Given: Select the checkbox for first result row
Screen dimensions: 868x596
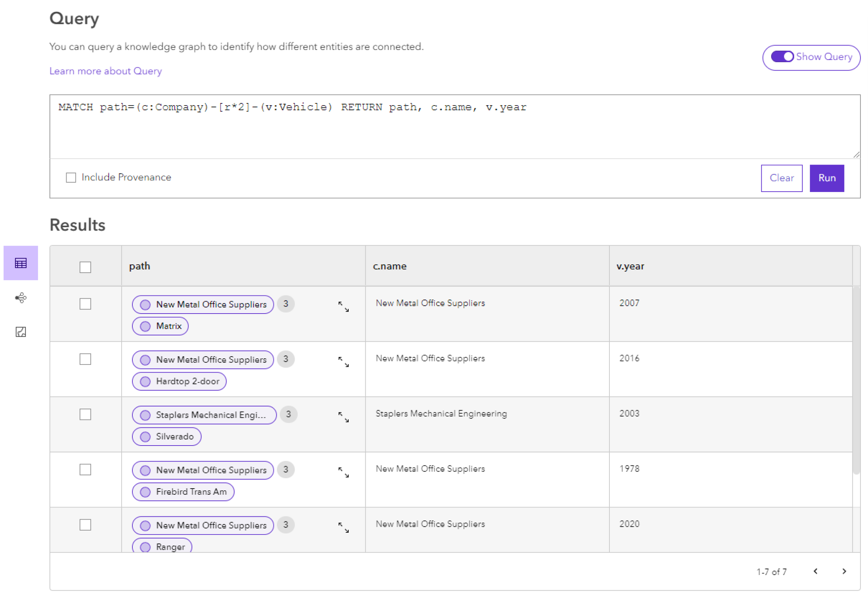Looking at the screenshot, I should 85,304.
